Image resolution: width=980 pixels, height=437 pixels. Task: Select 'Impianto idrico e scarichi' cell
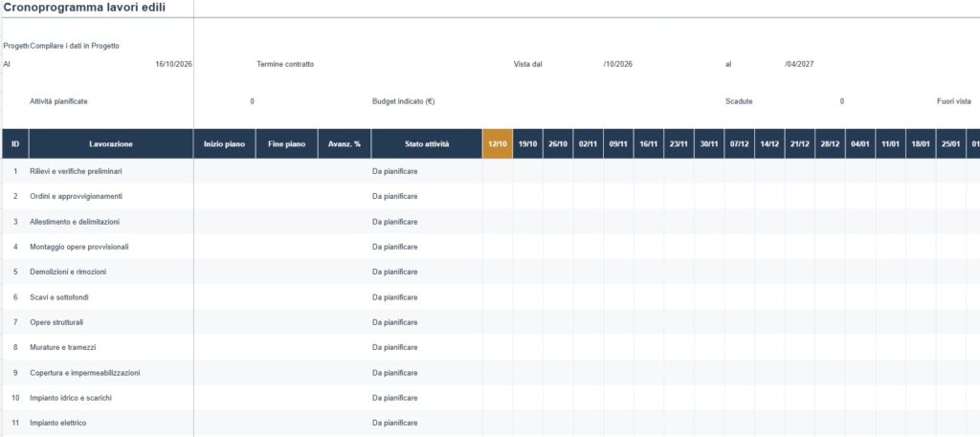111,398
